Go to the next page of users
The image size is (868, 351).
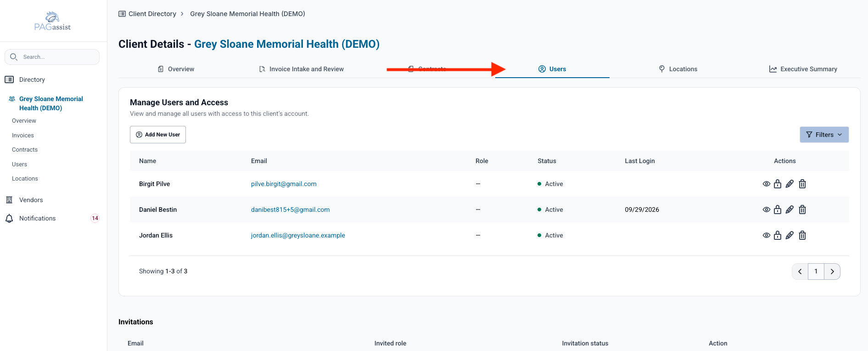point(832,272)
